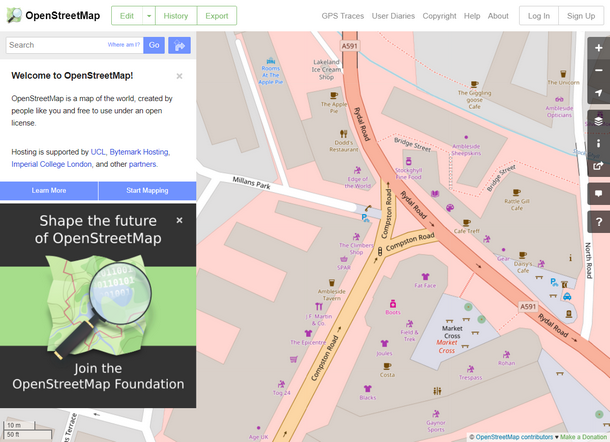Open the map Layers icon
Screen dimensions: 610x442
[x=598, y=121]
